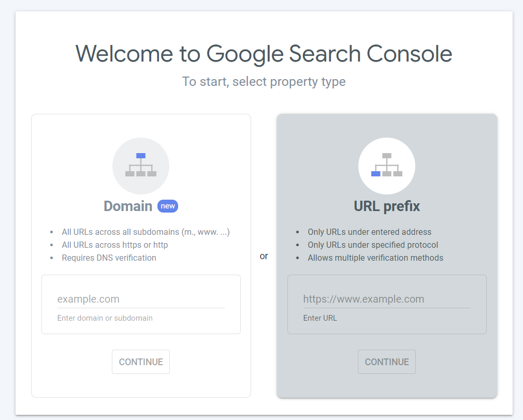Image resolution: width=523 pixels, height=420 pixels.
Task: Click the blue node in URL prefix icon
Action: [x=376, y=174]
